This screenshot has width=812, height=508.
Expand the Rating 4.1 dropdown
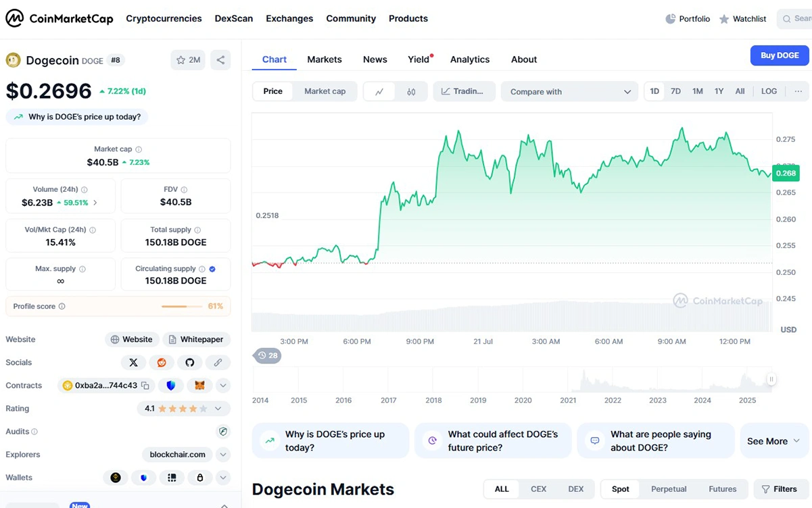[218, 409]
